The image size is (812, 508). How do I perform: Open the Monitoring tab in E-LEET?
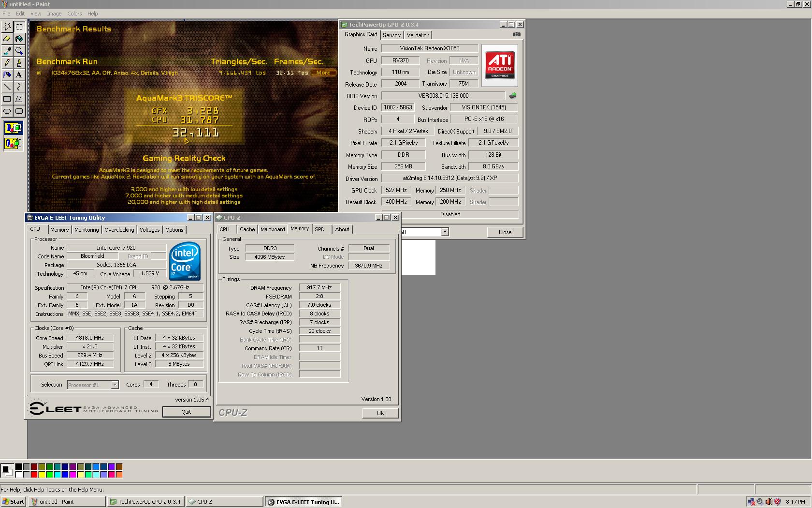click(87, 230)
